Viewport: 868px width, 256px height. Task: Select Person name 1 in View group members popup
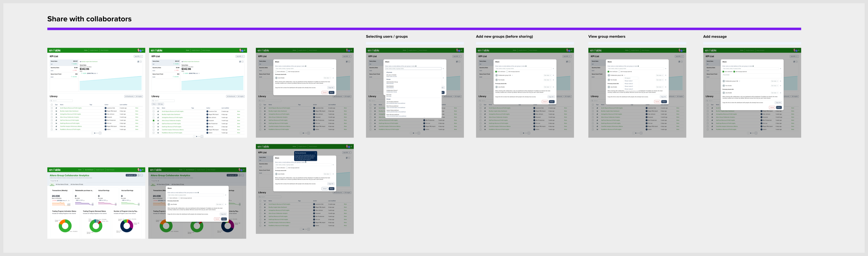(x=629, y=81)
